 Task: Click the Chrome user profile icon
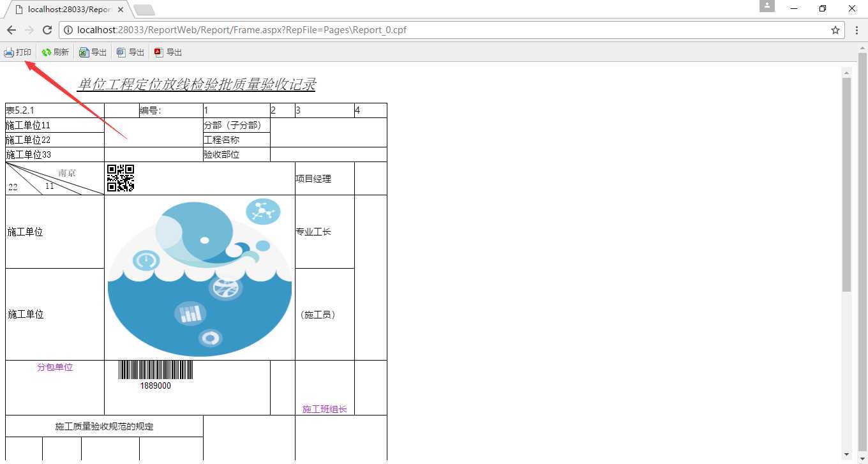point(767,6)
